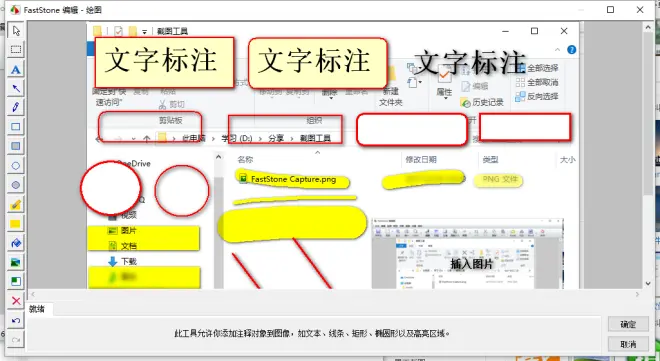The image size is (660, 361).
Task: Select the yellow highlight area rectangle tool
Action: click(16, 224)
